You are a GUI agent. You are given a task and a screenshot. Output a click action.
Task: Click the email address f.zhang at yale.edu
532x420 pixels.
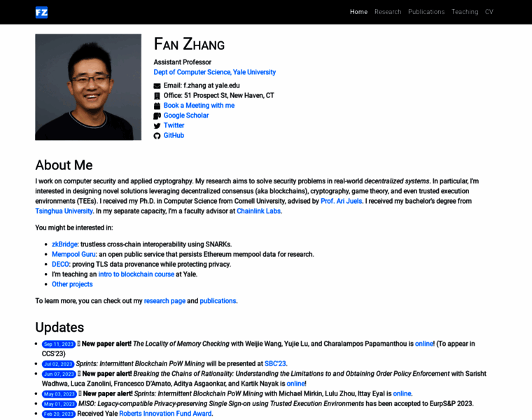(211, 85)
